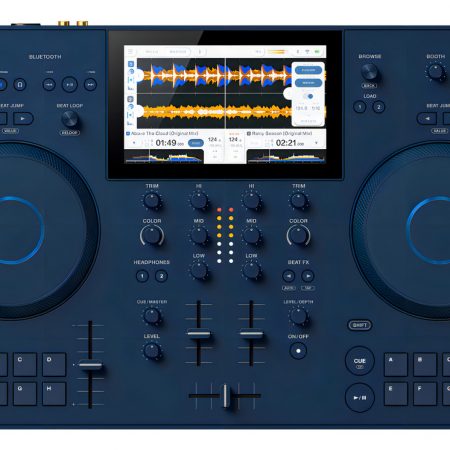Viewport: 450px width, 450px height.
Task: Tap deck 1 number icon beside waveform
Action: 131,64
